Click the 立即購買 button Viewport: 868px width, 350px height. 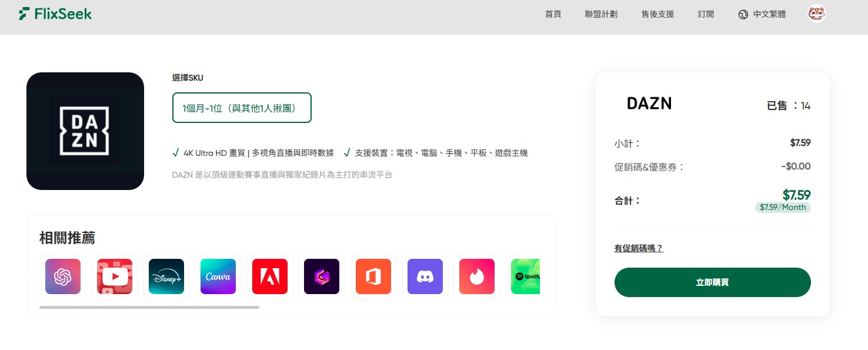(712, 282)
